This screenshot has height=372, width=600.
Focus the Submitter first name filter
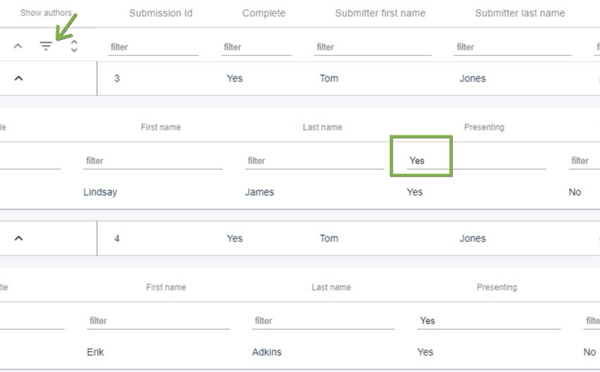373,47
